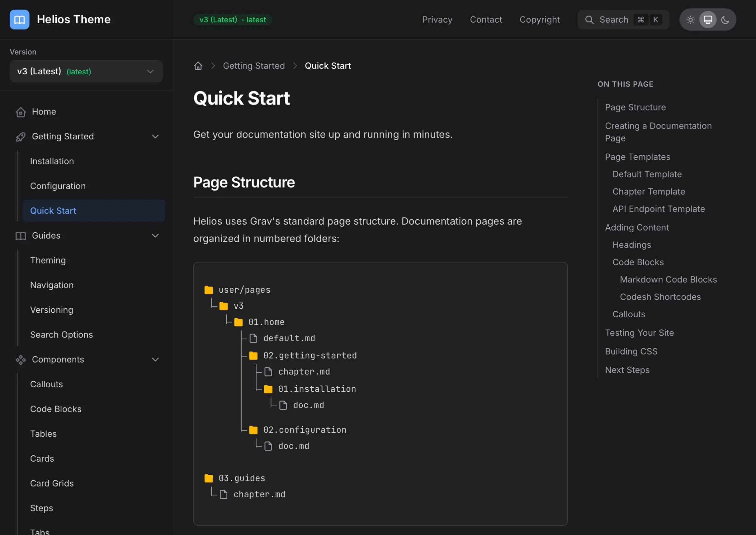Click the search magnifier icon
756x535 pixels.
pos(589,20)
